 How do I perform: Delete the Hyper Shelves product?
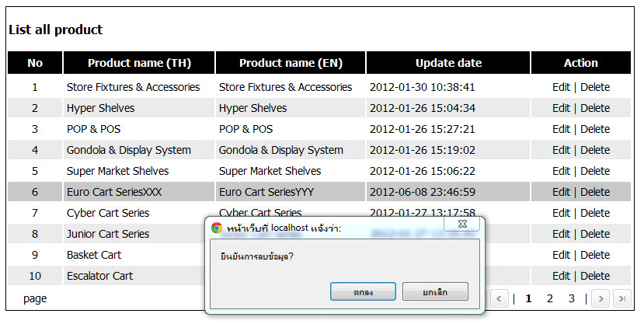point(595,108)
